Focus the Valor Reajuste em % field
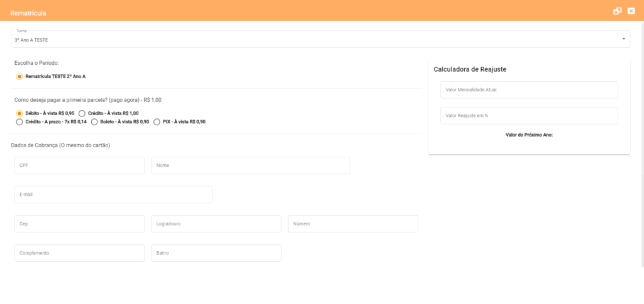Screen dimensions: 644x304 pyautogui.click(x=529, y=116)
